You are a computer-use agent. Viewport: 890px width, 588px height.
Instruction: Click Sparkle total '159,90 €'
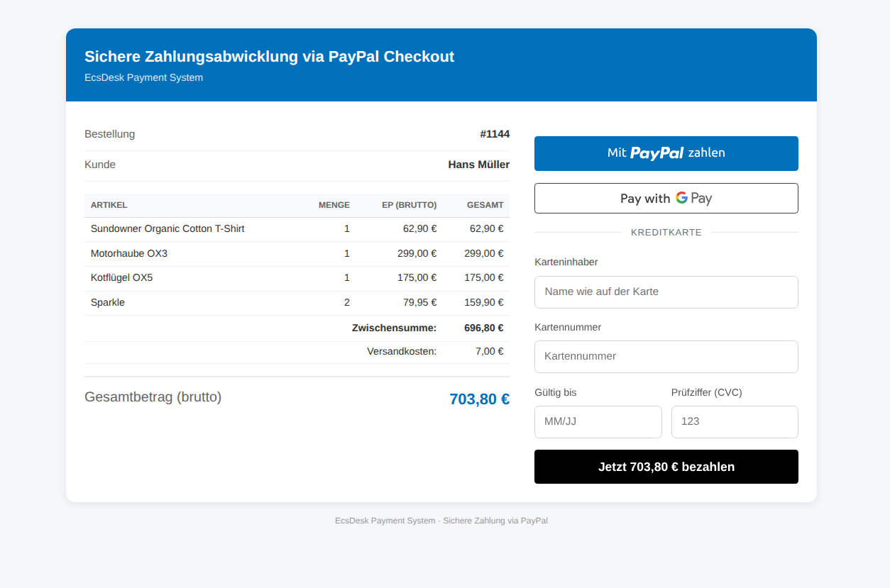(x=484, y=302)
